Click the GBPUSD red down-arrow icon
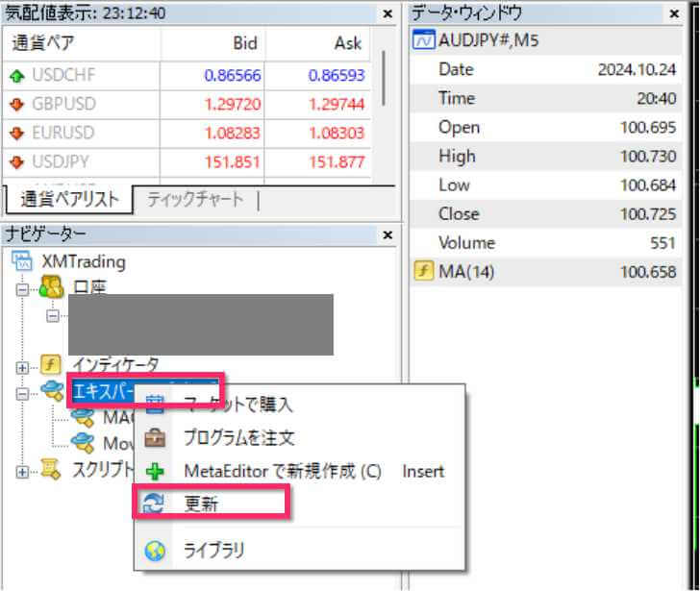 (16, 103)
